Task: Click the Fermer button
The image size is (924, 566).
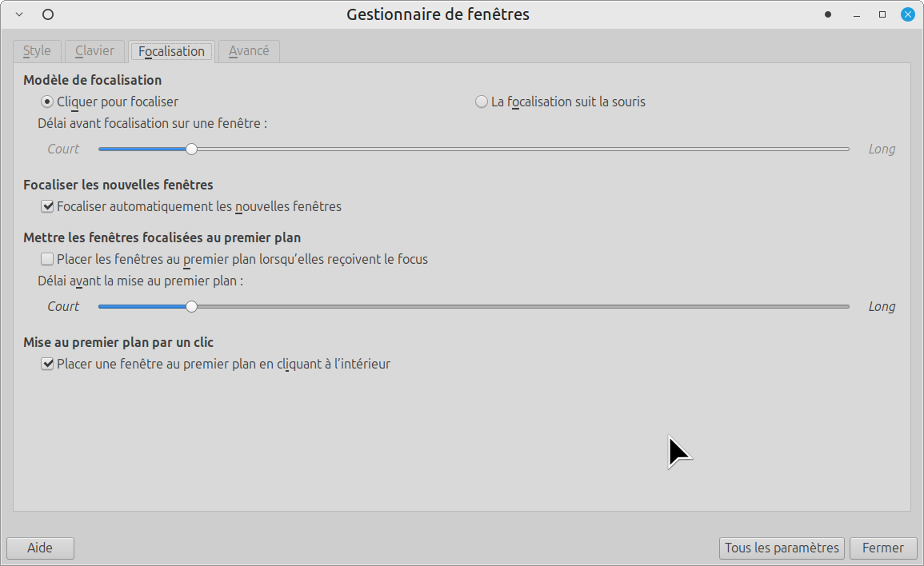Action: coord(882,548)
